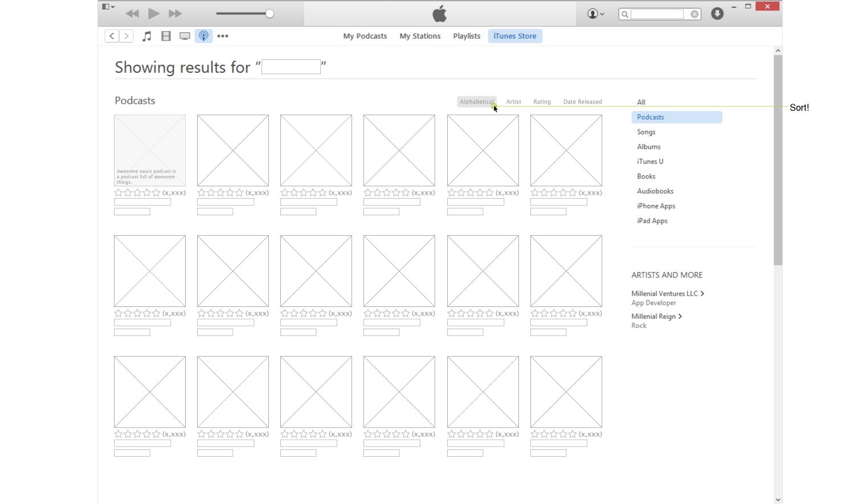This screenshot has height=504, width=850.
Task: Adjust the volume slider knob
Action: pyautogui.click(x=269, y=14)
